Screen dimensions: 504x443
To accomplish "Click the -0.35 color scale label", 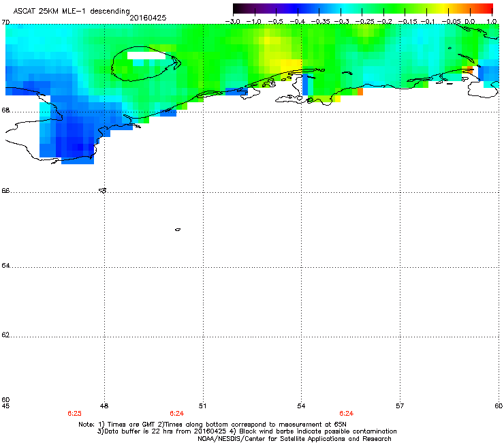I will click(x=320, y=22).
